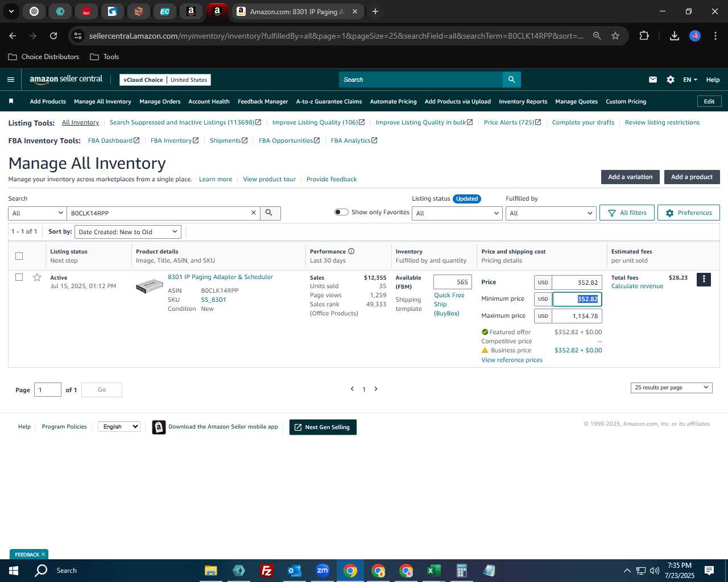
Task: Open a new browser tab
Action: [x=375, y=11]
